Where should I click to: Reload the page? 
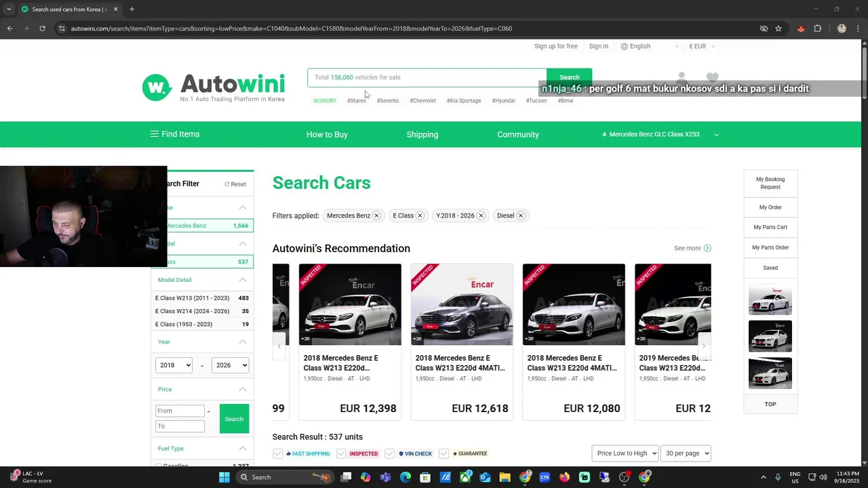(x=42, y=28)
